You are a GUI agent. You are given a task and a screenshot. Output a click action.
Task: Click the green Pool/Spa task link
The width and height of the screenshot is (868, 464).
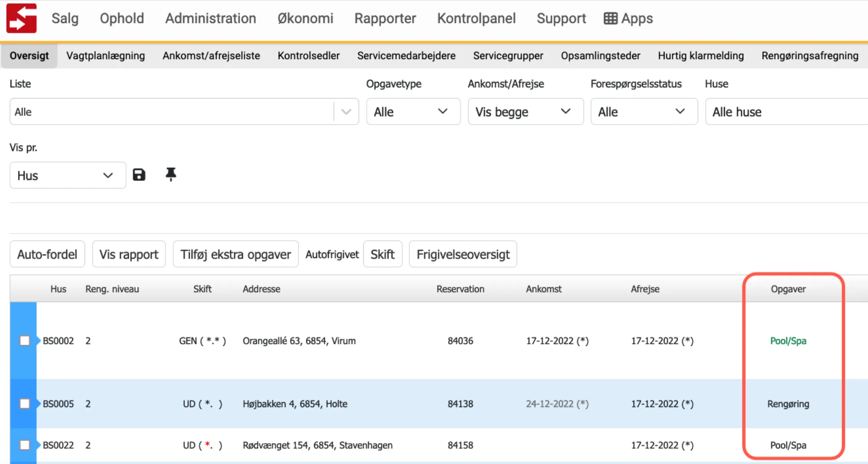point(788,341)
